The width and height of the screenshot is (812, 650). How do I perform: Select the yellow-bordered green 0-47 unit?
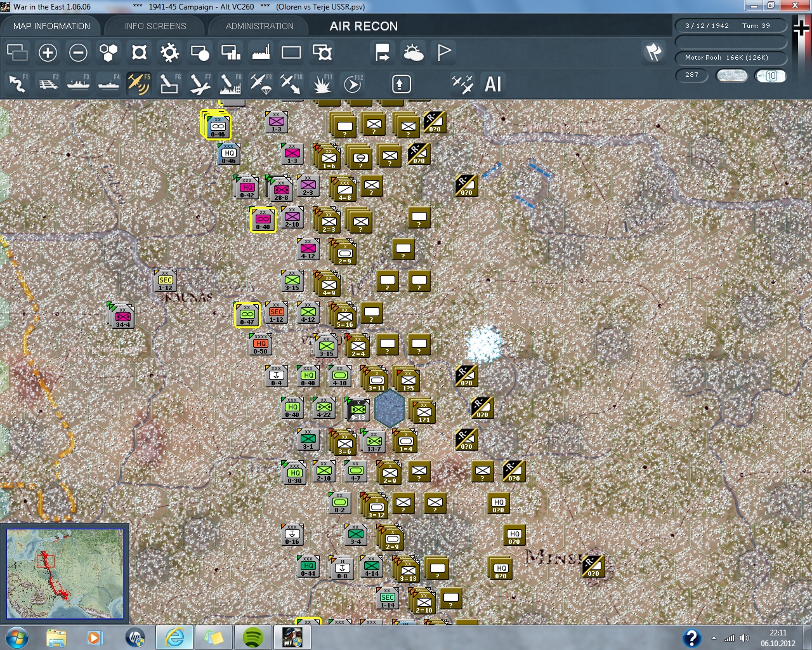pos(247,315)
